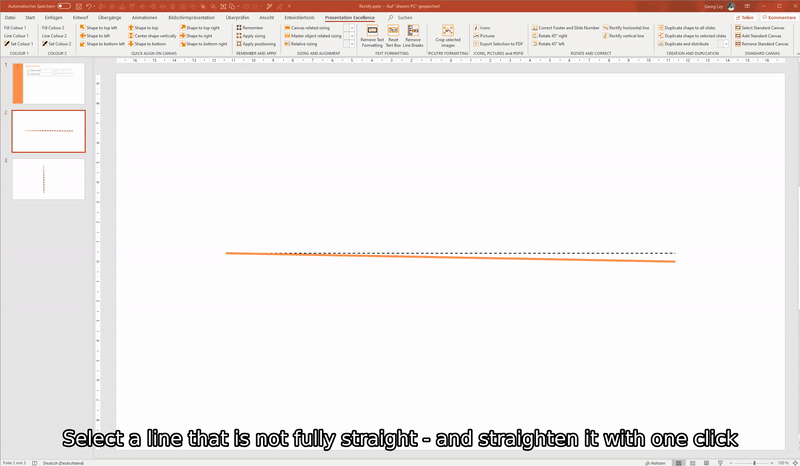Click Remove Line Breaks

point(413,36)
